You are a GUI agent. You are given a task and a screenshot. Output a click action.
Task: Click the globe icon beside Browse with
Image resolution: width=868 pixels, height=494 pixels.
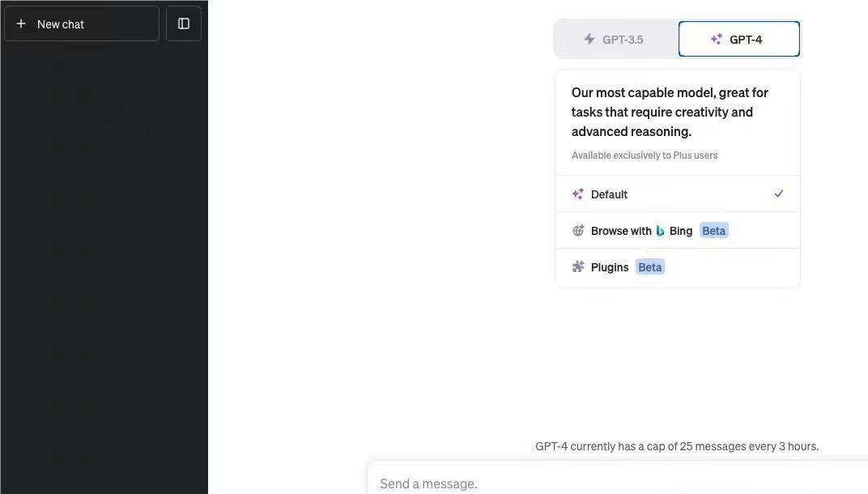[578, 230]
